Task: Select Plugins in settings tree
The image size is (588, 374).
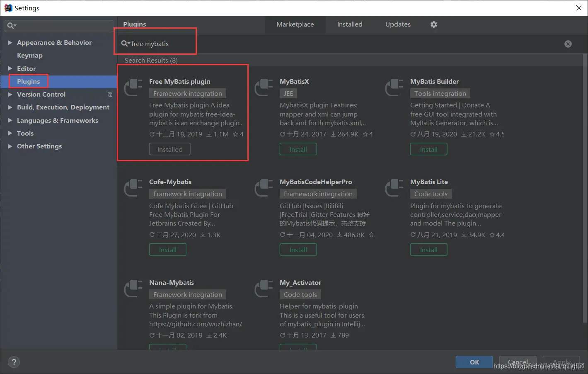Action: click(29, 82)
